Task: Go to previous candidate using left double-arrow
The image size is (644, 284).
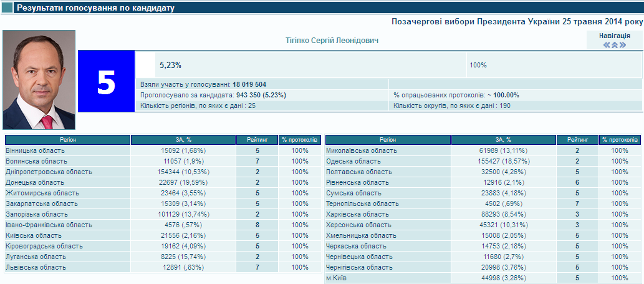Action: pos(607,45)
